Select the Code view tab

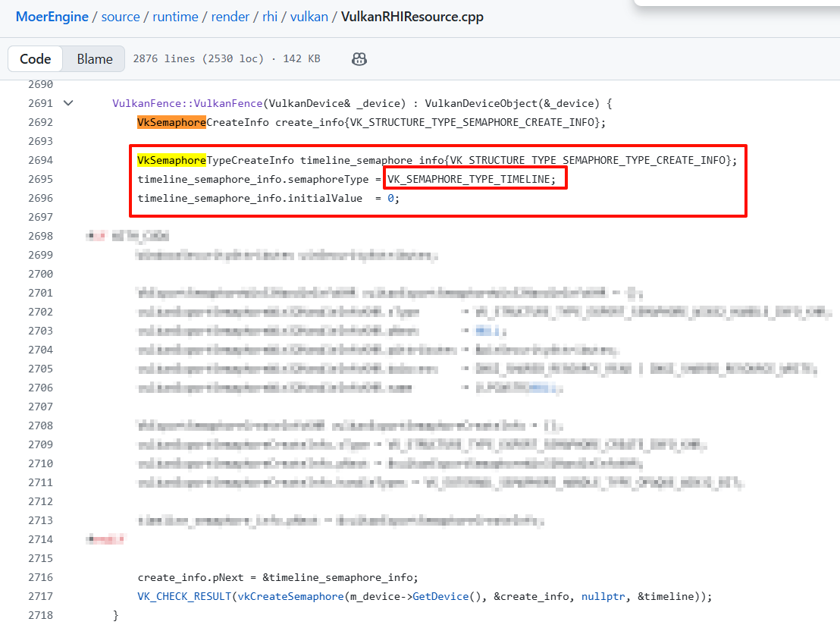pos(36,59)
